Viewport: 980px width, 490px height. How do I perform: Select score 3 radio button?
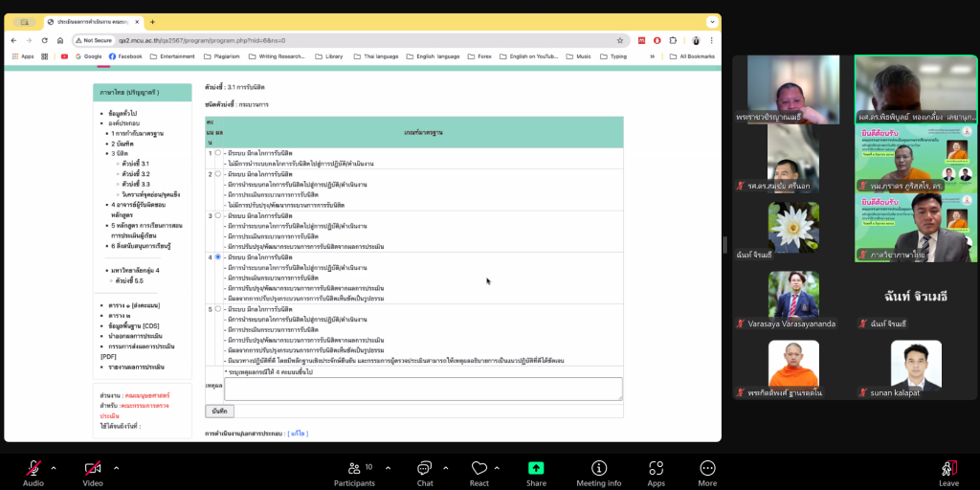point(217,215)
